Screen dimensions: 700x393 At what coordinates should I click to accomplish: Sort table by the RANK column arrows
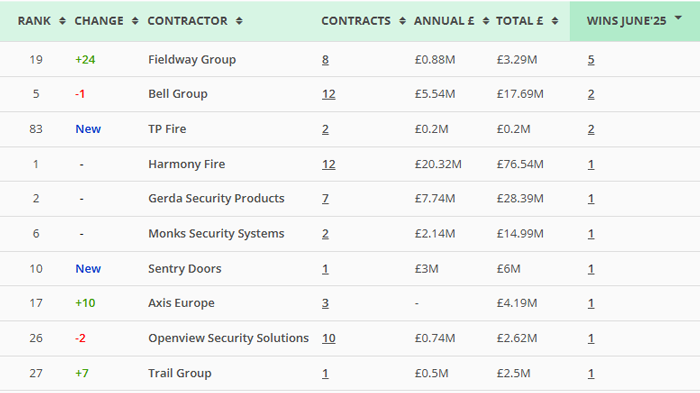coord(62,21)
